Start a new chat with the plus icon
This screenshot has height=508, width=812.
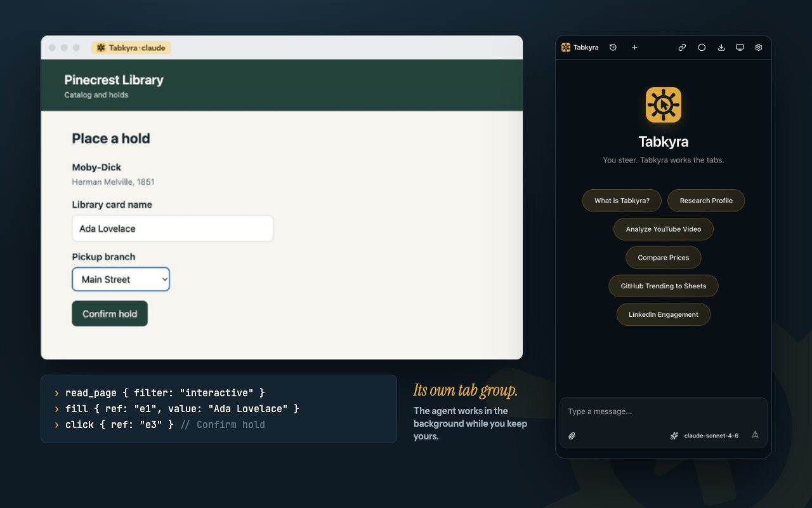[634, 48]
